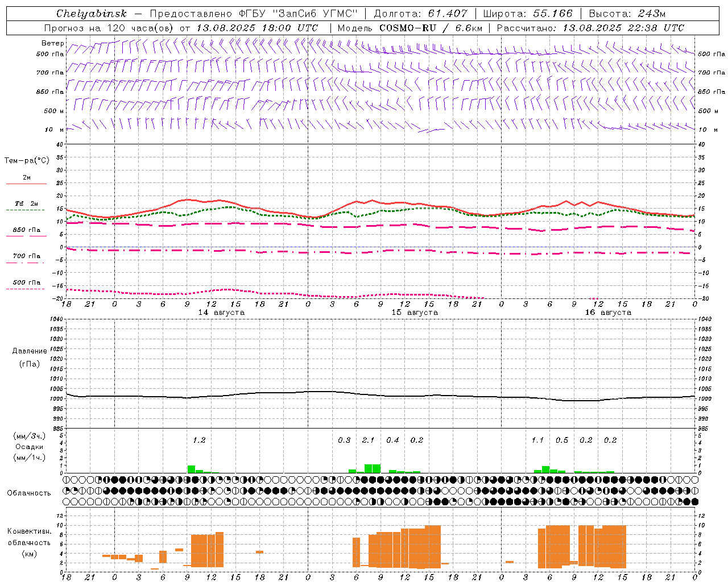
Task: Click the '0.4' precipitation total value
Action: tap(392, 440)
